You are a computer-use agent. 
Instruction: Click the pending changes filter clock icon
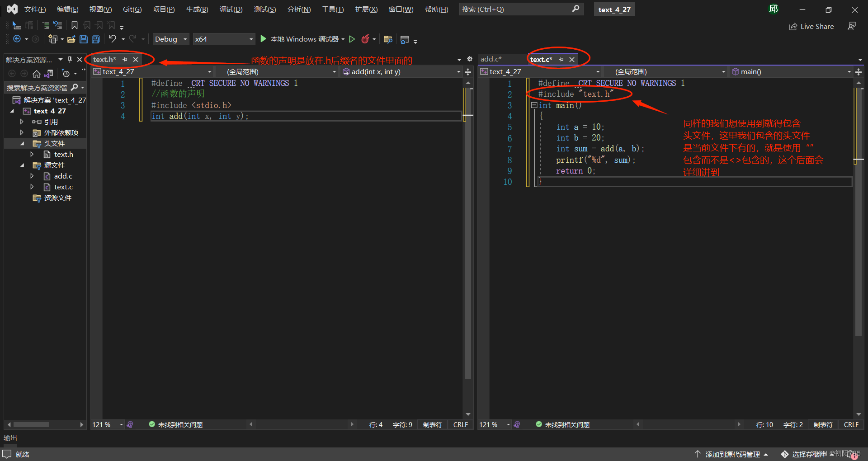66,73
